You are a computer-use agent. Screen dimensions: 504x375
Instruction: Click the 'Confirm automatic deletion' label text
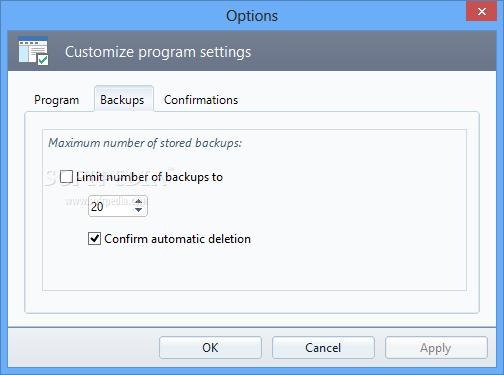pyautogui.click(x=178, y=239)
